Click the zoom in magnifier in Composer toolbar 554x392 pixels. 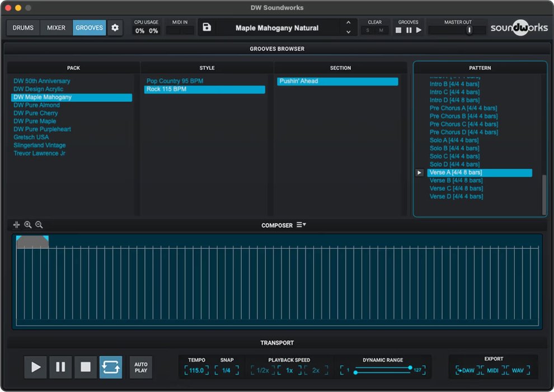28,225
